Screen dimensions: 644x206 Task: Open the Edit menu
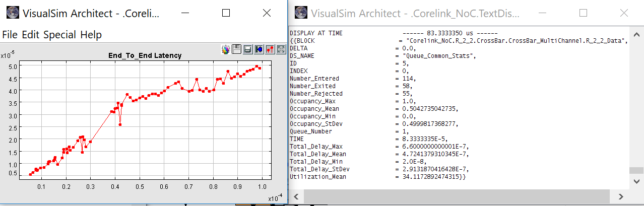(31, 35)
